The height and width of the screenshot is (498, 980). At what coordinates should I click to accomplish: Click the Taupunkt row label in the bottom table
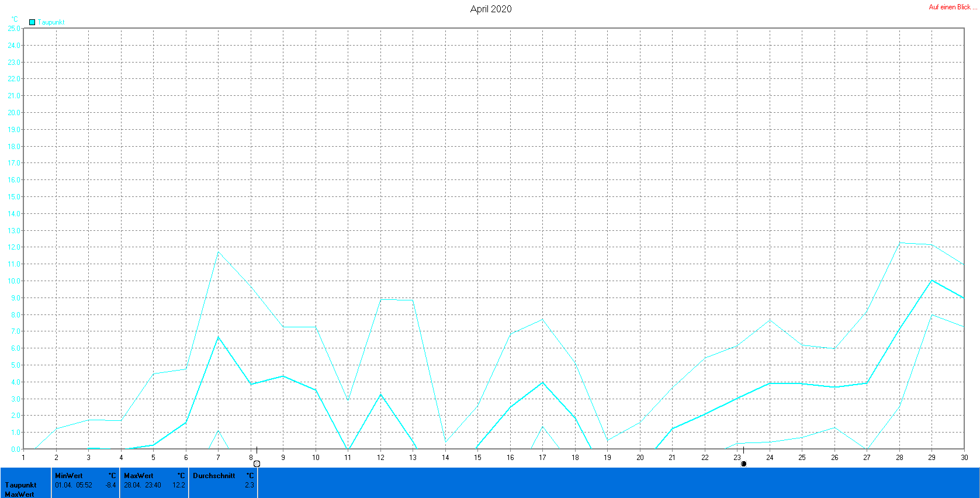(x=21, y=485)
